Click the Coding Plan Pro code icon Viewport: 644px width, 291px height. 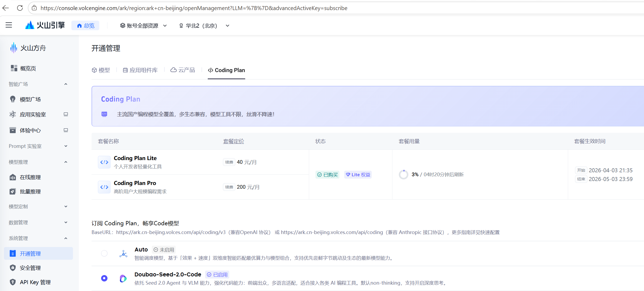pos(104,187)
